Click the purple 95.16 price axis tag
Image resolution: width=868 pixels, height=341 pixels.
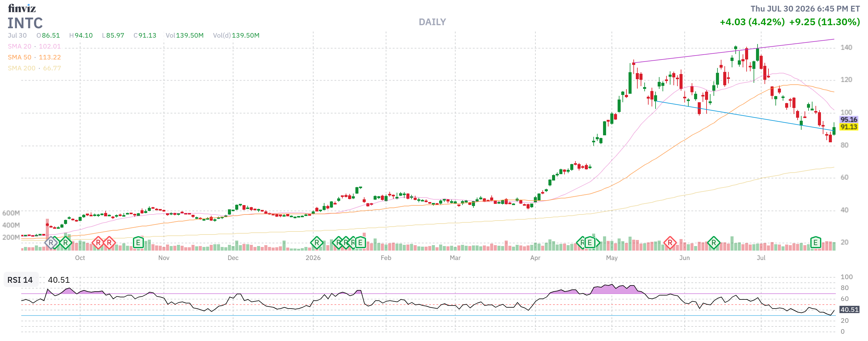point(849,120)
